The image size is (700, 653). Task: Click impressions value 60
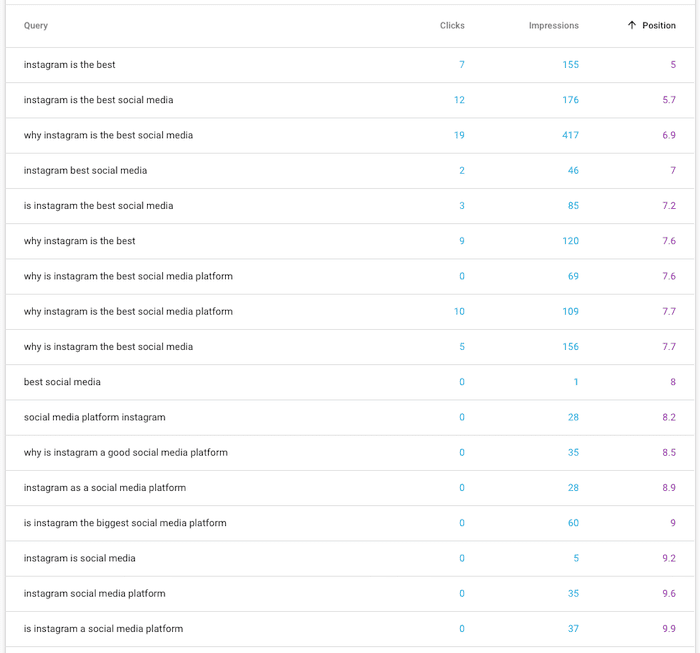573,523
